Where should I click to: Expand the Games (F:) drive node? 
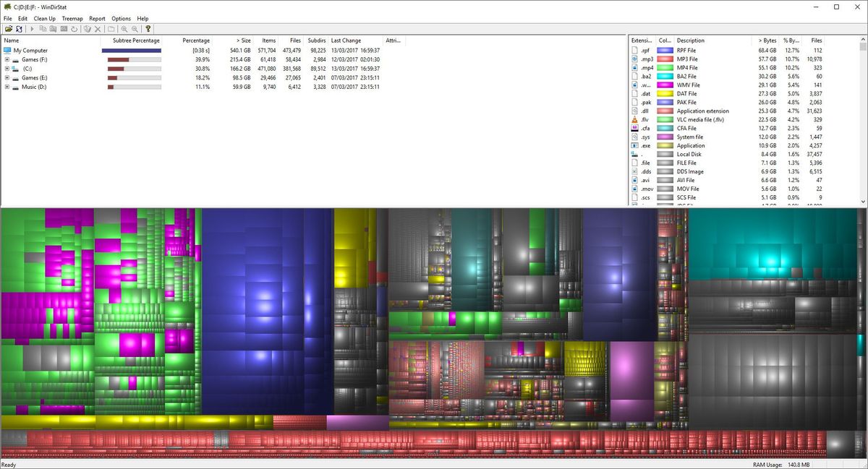(x=7, y=59)
